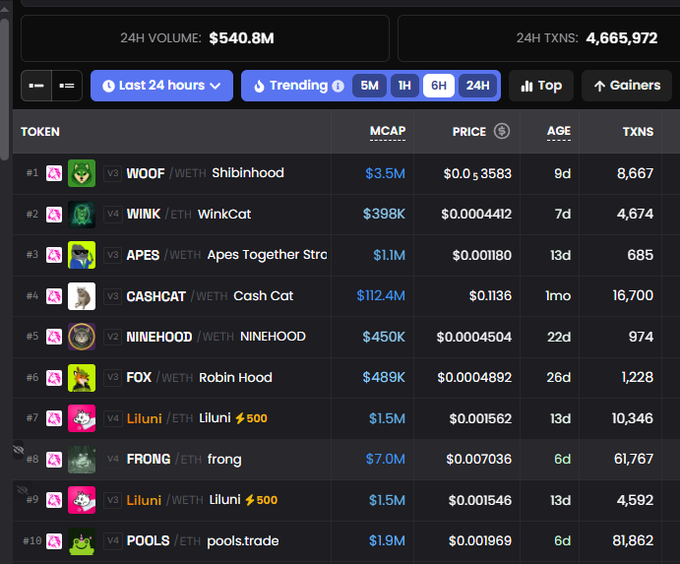680x564 pixels.
Task: Open Top ranking view
Action: pyautogui.click(x=541, y=86)
